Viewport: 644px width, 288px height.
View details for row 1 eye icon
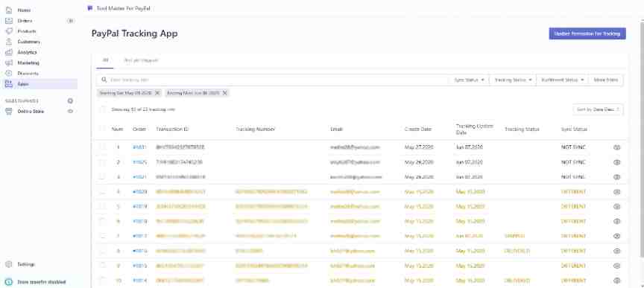coord(616,147)
